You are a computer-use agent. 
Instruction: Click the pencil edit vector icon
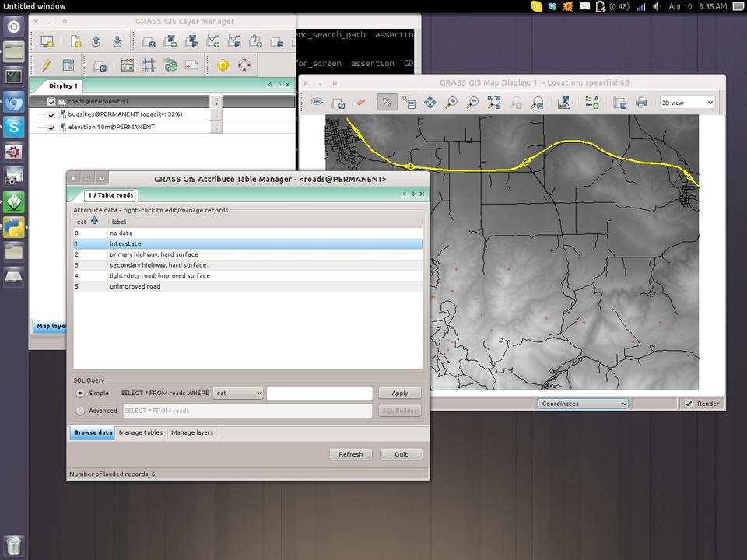pos(47,65)
